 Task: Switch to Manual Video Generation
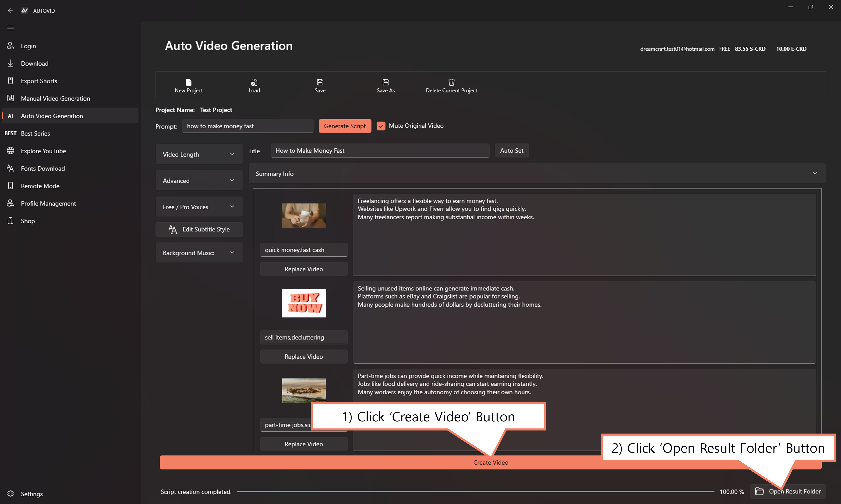coord(55,98)
